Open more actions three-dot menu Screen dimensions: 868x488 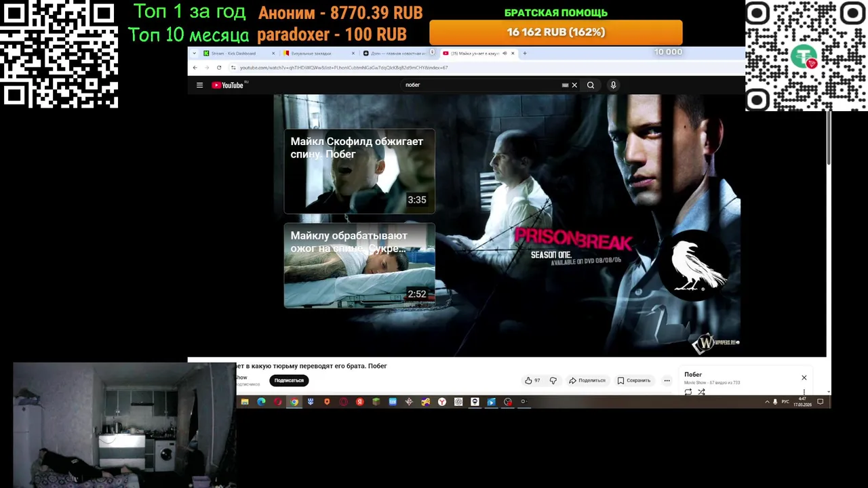tap(667, 380)
